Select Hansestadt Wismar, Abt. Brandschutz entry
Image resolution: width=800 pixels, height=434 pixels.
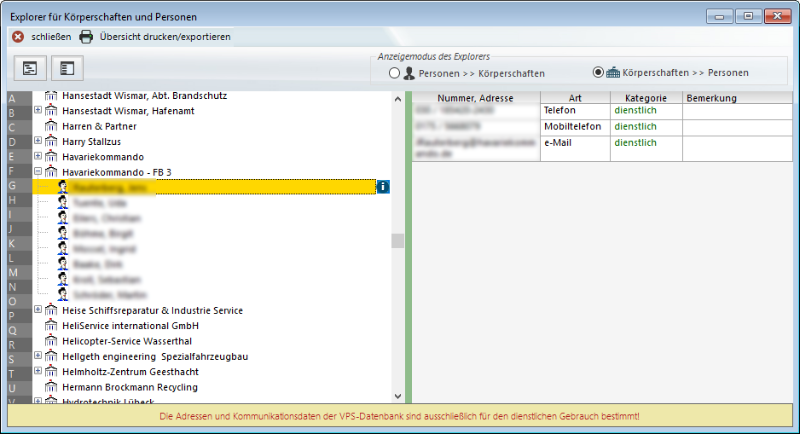145,96
